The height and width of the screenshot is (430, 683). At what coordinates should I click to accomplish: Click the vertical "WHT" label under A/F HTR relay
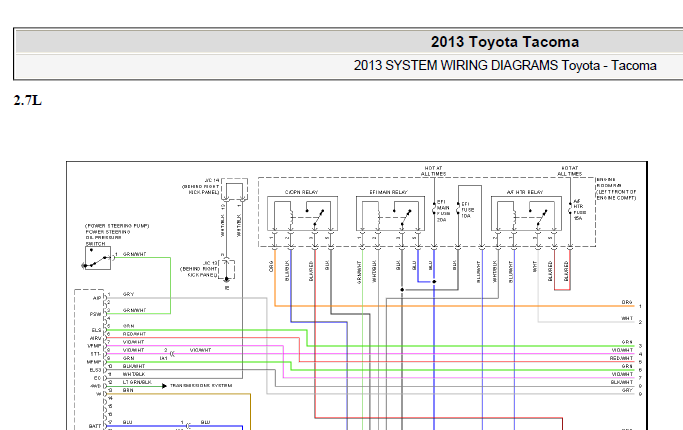pos(534,267)
